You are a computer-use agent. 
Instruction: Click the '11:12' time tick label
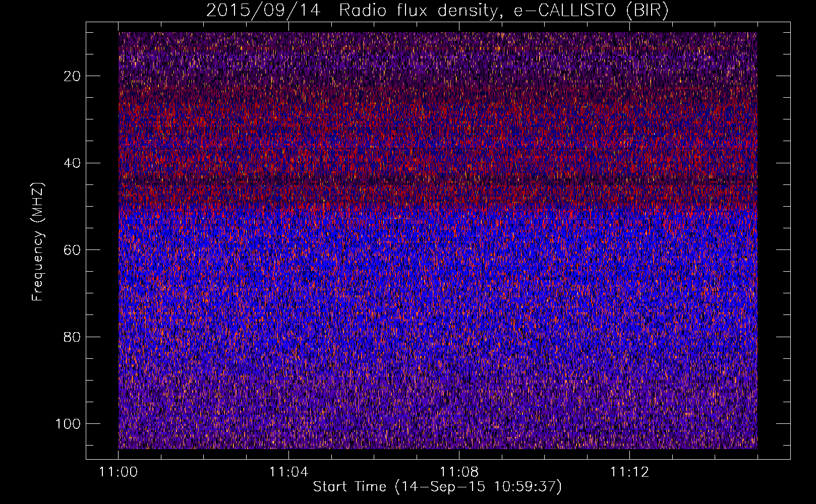pyautogui.click(x=629, y=472)
